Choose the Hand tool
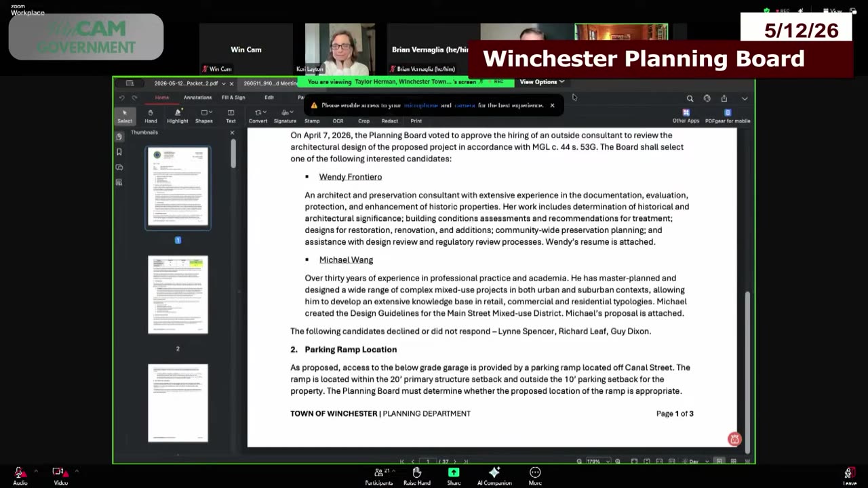 (x=151, y=116)
